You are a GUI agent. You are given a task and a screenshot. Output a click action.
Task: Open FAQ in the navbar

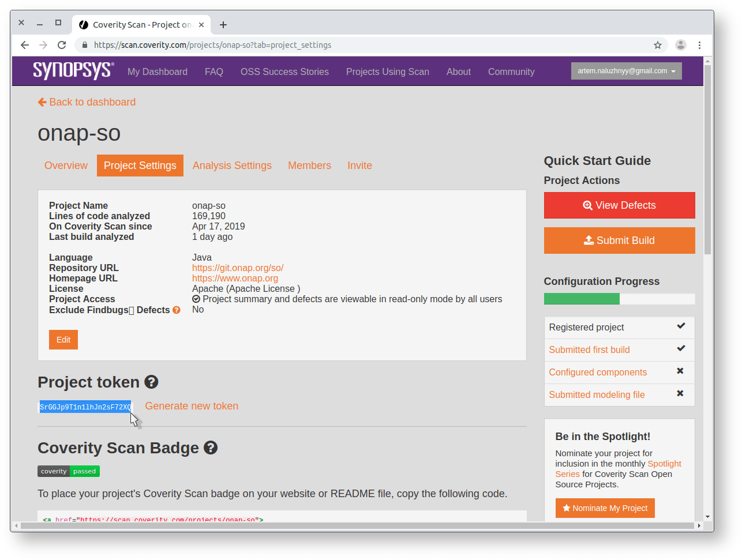(x=214, y=72)
